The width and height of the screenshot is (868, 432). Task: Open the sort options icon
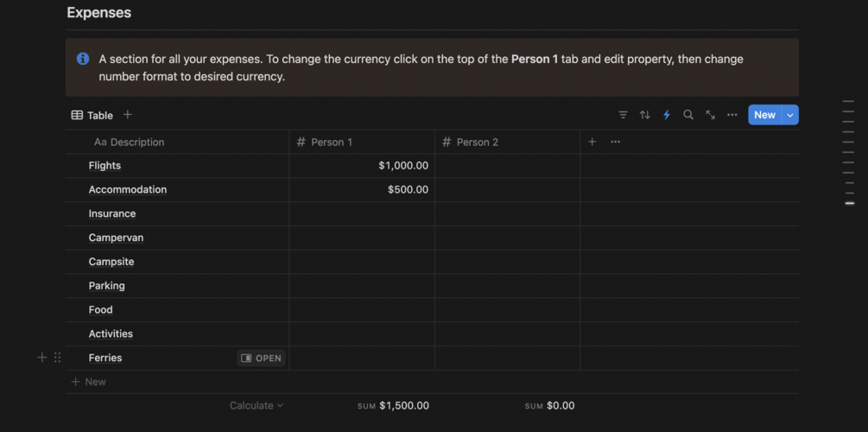644,115
